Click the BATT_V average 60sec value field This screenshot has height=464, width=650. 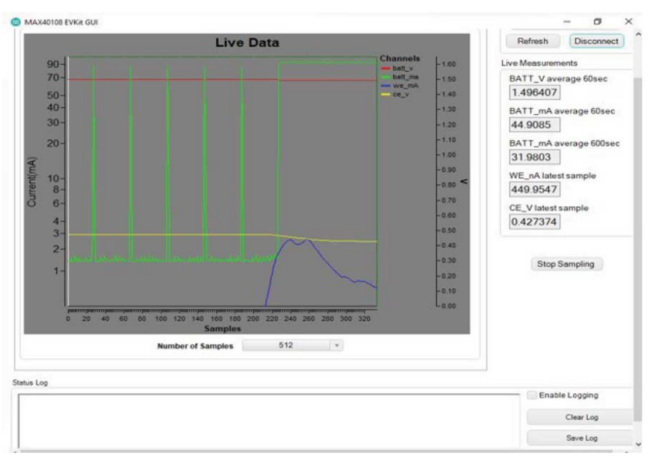(534, 92)
